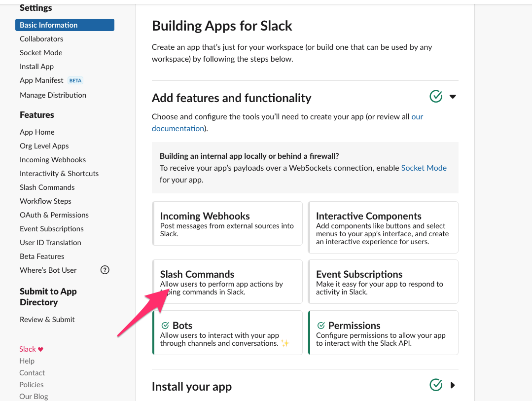Open User ID Translation page
The image size is (532, 401).
pos(50,243)
